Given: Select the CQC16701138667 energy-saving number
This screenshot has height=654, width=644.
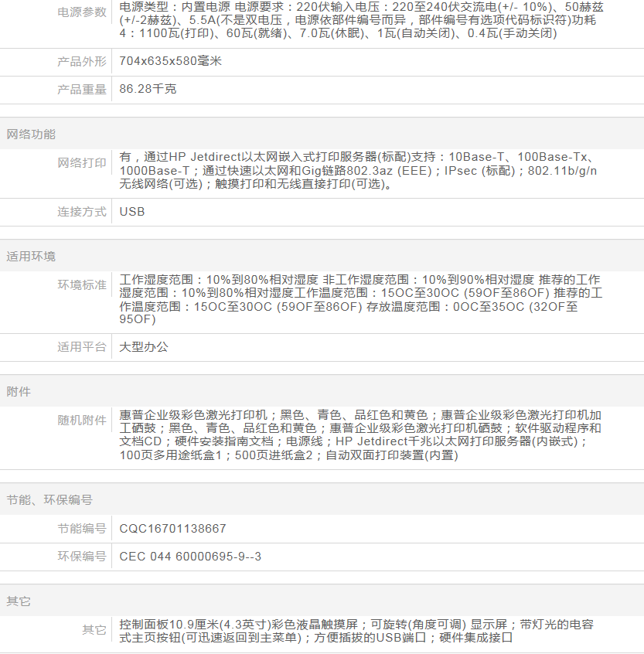Looking at the screenshot, I should (x=173, y=529).
